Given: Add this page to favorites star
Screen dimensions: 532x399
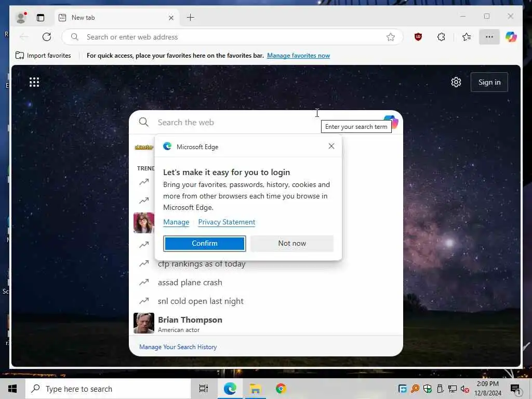Looking at the screenshot, I should (391, 37).
